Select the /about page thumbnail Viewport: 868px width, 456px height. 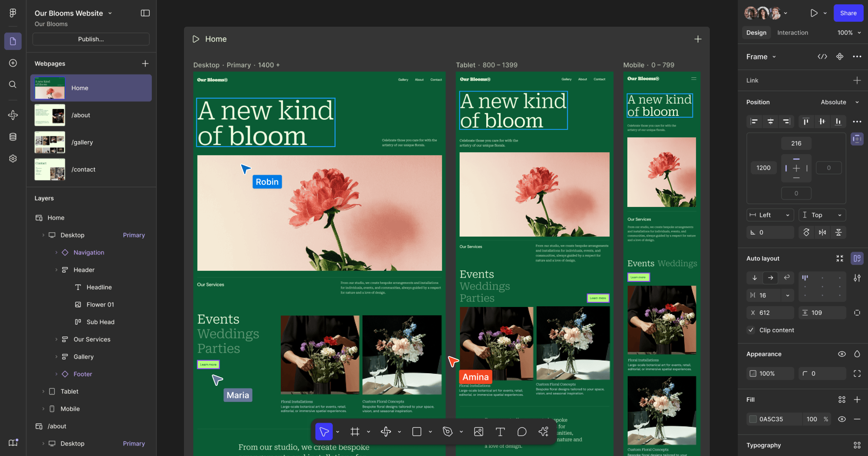[50, 115]
